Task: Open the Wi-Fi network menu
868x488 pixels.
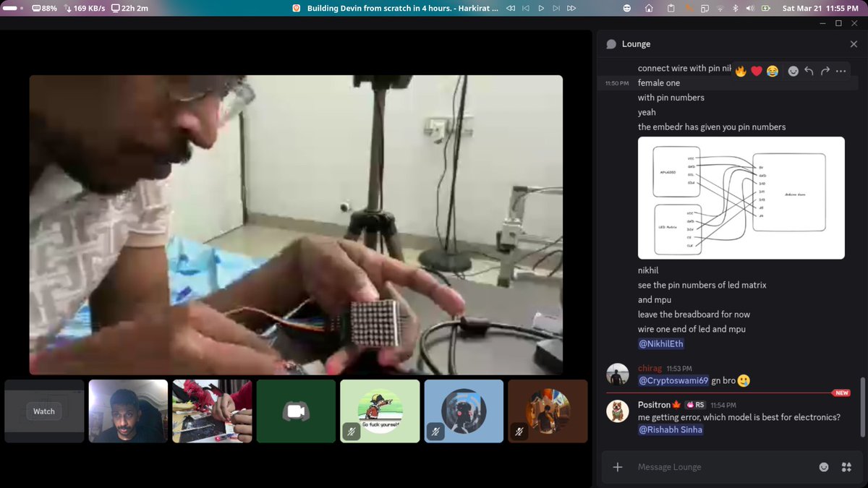Action: (720, 9)
